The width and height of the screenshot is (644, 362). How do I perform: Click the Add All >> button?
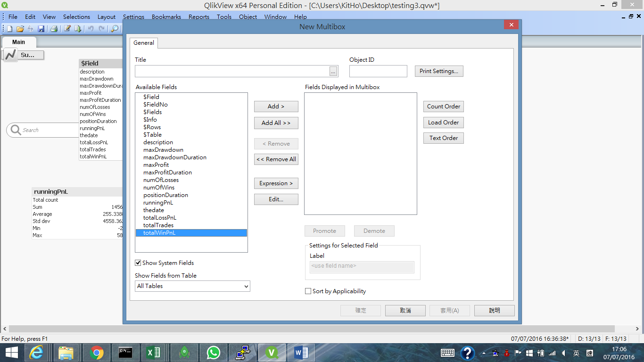[276, 123]
